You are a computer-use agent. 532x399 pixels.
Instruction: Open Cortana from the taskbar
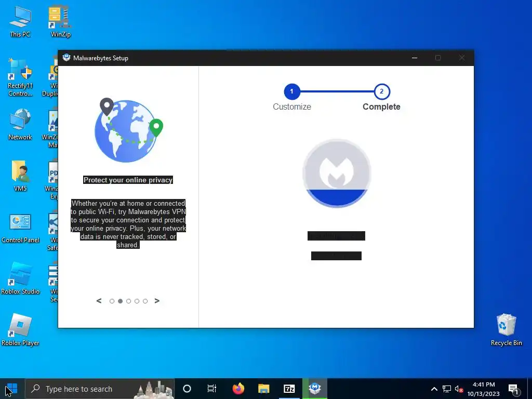tap(187, 389)
